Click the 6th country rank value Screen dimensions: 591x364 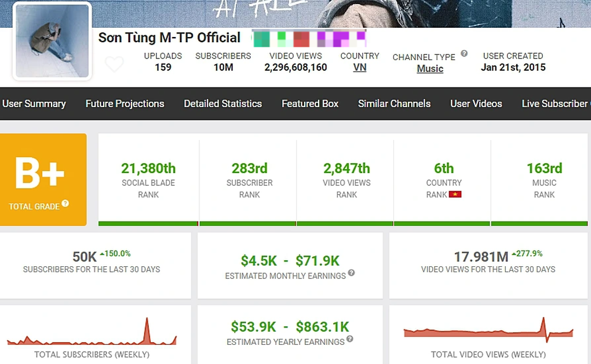(x=444, y=168)
